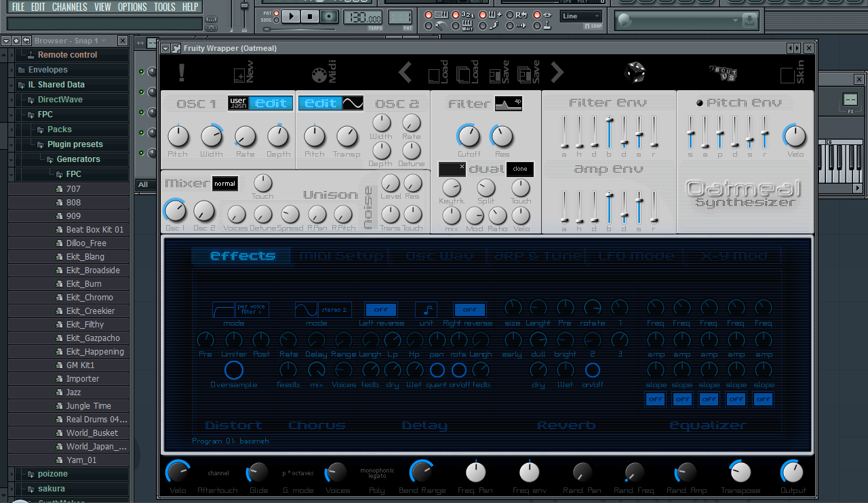This screenshot has width=868, height=503.
Task: Open the Line snap dropdown
Action: pyautogui.click(x=581, y=16)
